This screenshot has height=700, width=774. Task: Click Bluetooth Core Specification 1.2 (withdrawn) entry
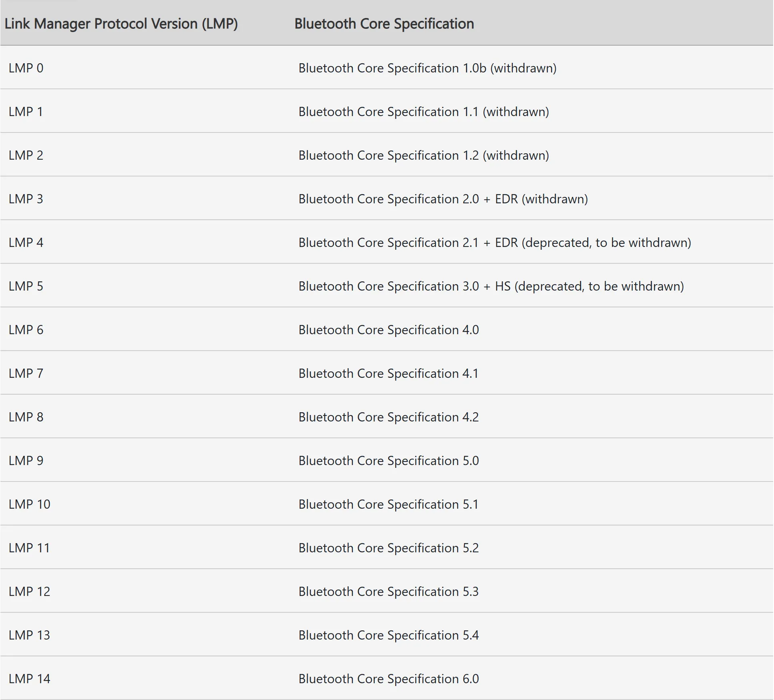424,155
